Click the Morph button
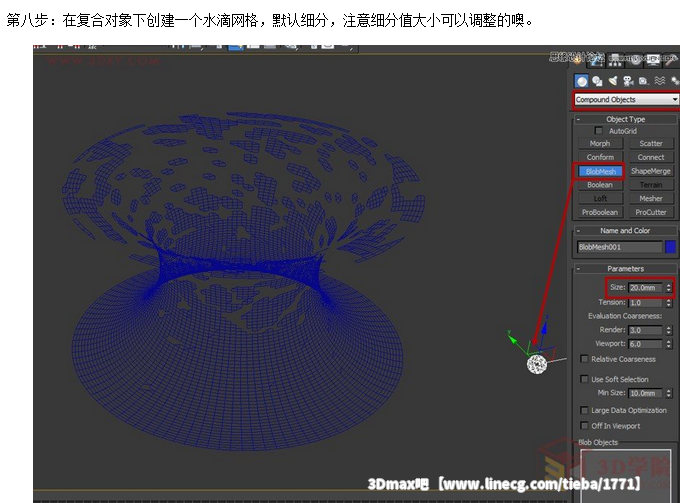Viewport: 680px width, 503px height. 600,143
